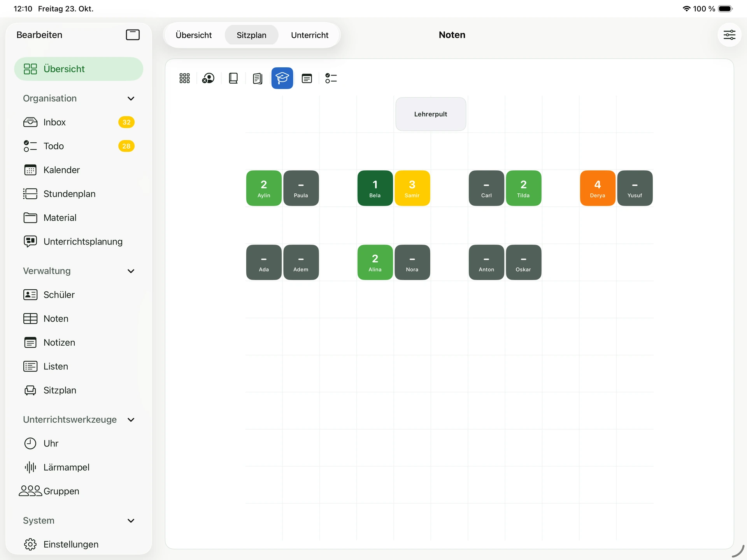The image size is (747, 560).
Task: Collapse the Organisation section
Action: (x=131, y=98)
